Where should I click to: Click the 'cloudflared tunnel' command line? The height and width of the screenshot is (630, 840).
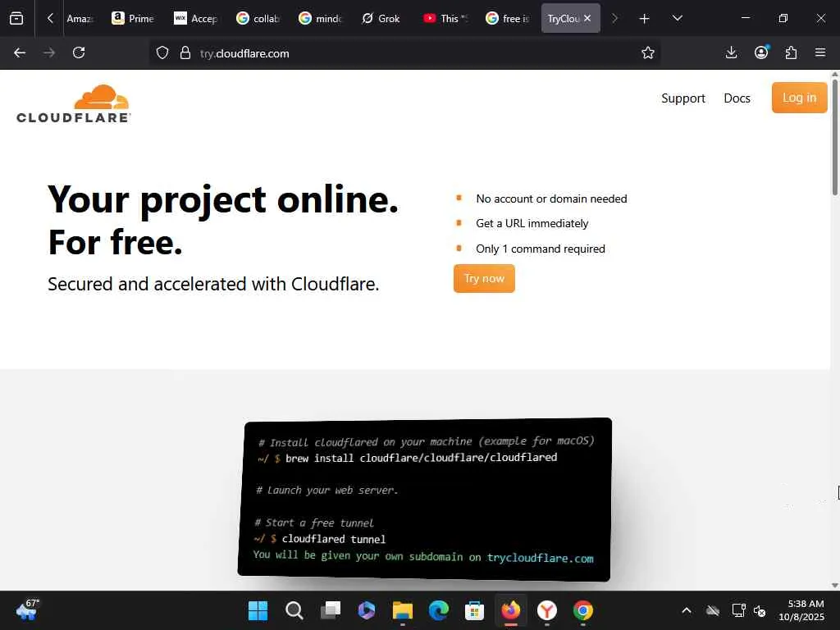pyautogui.click(x=333, y=539)
